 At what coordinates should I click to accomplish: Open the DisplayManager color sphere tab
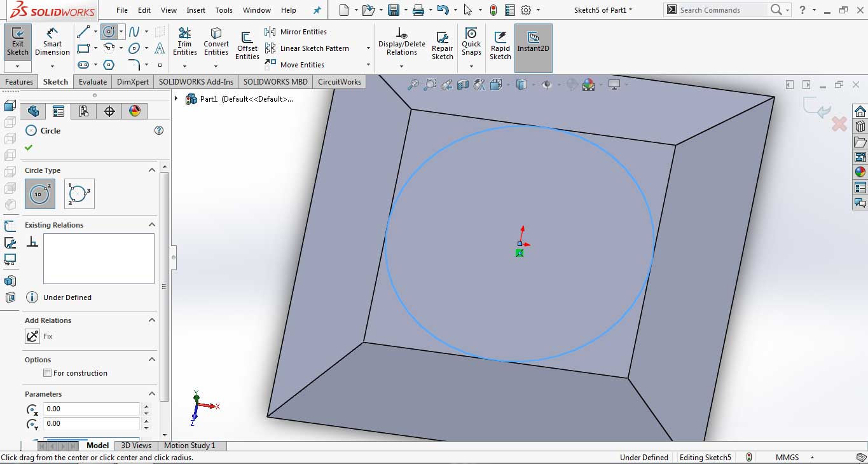pos(135,111)
